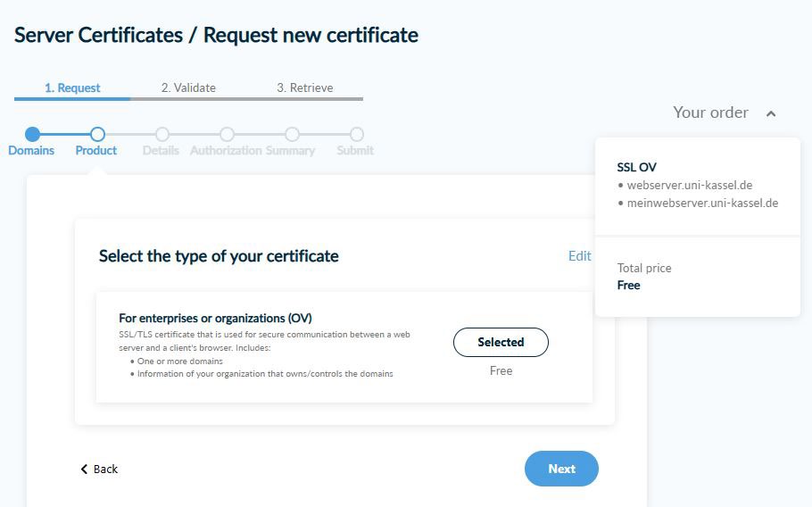Image resolution: width=812 pixels, height=507 pixels.
Task: Switch to the 3. Retrieve tab
Action: (304, 88)
